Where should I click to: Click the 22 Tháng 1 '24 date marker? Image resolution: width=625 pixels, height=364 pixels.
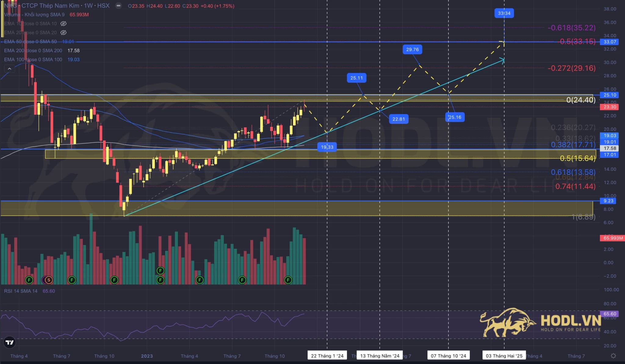(x=327, y=356)
